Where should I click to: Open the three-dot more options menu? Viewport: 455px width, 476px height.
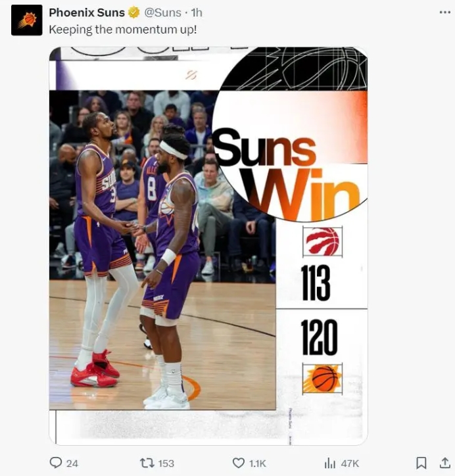444,12
